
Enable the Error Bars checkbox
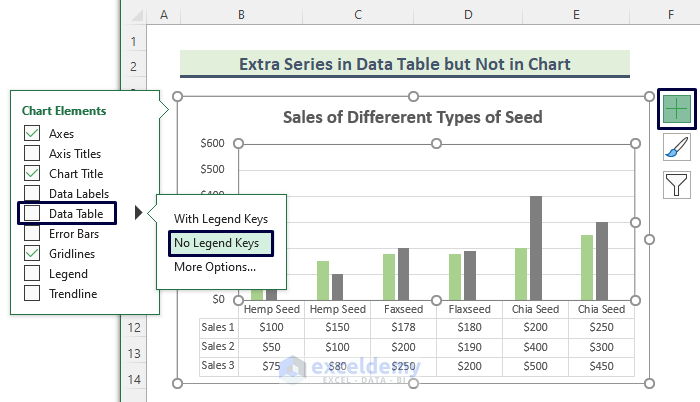(x=32, y=233)
